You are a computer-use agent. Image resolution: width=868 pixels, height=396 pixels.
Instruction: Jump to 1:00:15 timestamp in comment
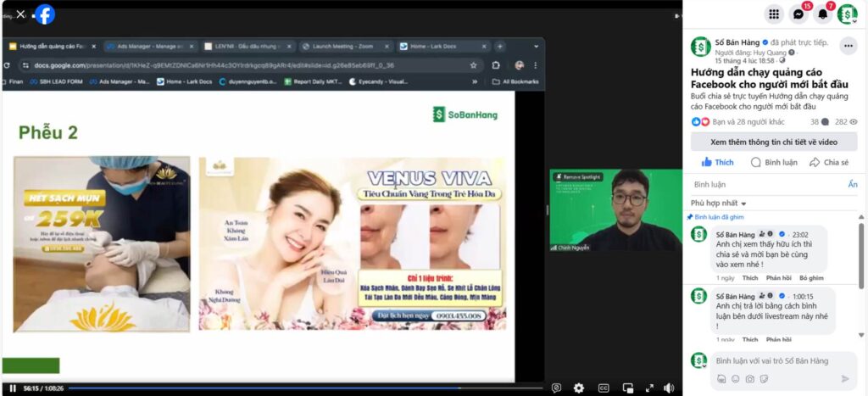(x=803, y=296)
